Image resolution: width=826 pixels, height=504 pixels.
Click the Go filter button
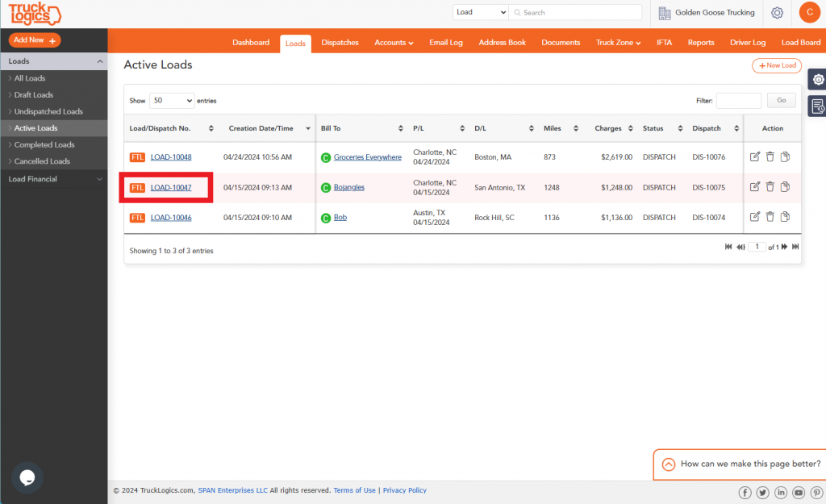coord(781,100)
